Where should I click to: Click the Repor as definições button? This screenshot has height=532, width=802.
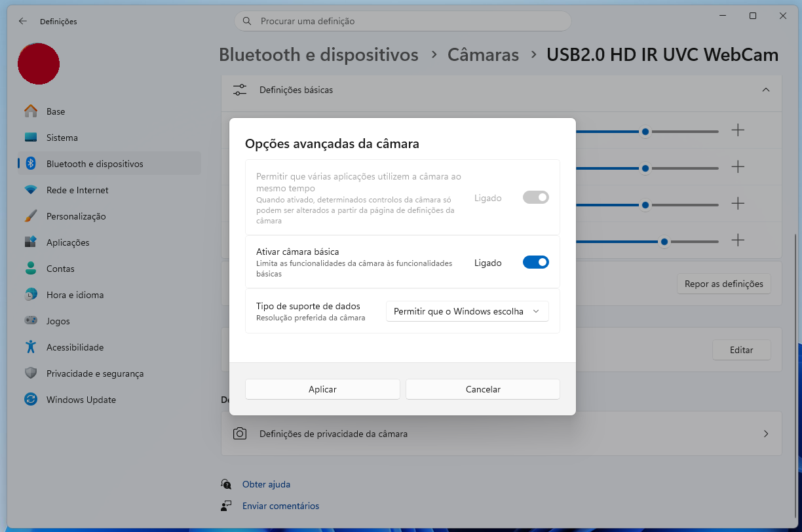[724, 284]
